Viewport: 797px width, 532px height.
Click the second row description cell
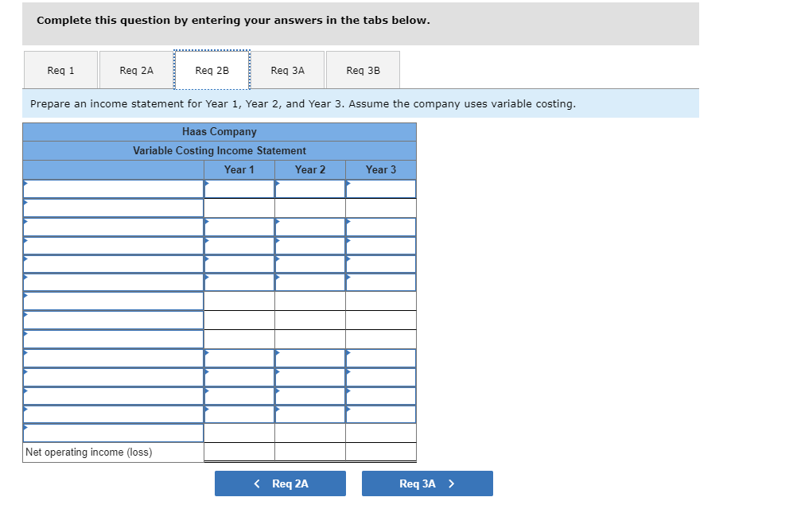point(111,207)
